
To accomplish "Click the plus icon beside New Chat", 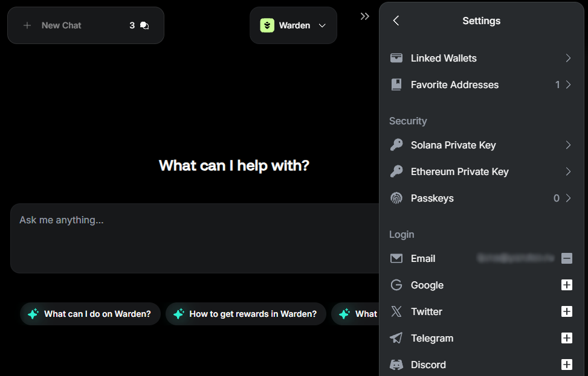I will click(27, 25).
